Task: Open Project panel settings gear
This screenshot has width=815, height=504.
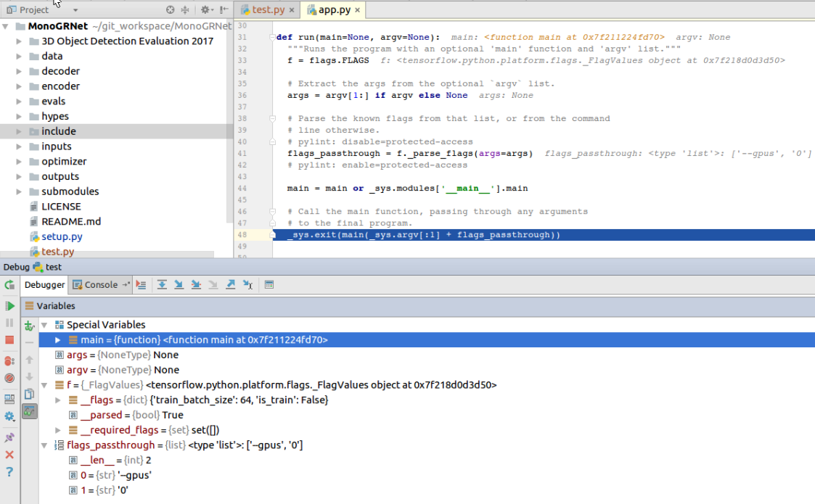Action: [x=206, y=10]
